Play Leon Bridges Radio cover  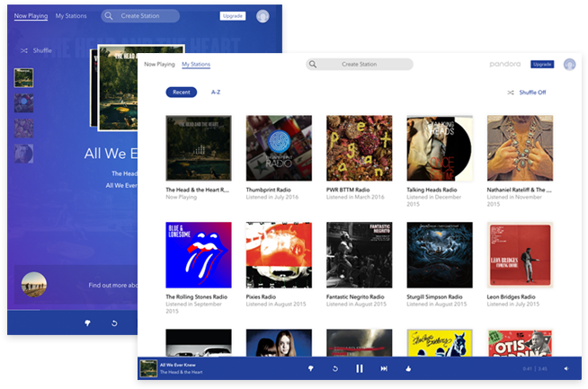point(520,255)
